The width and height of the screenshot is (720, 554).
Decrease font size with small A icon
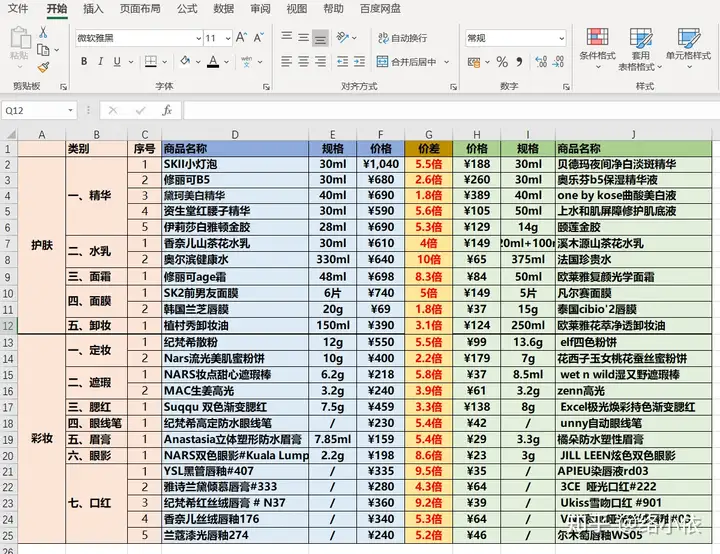(x=259, y=38)
